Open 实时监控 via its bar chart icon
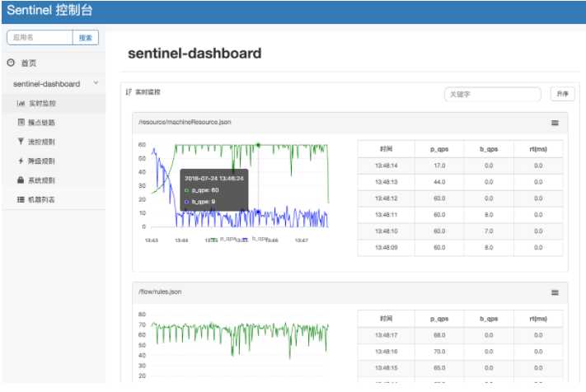The image size is (586, 392). click(x=21, y=103)
